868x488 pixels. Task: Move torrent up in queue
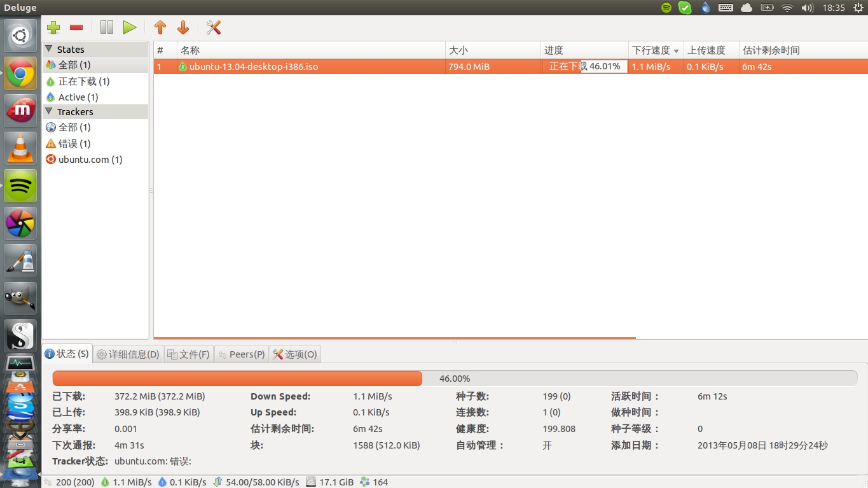pyautogui.click(x=160, y=27)
